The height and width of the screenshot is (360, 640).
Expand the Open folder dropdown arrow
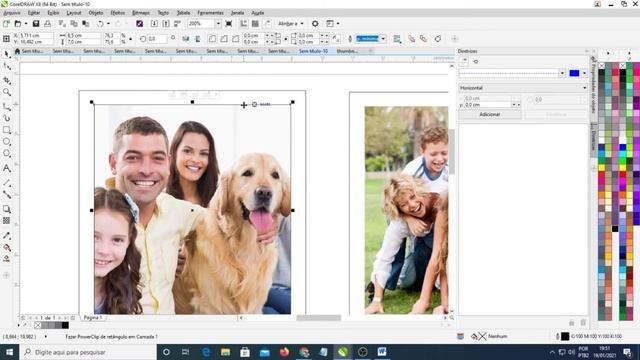pos(26,24)
